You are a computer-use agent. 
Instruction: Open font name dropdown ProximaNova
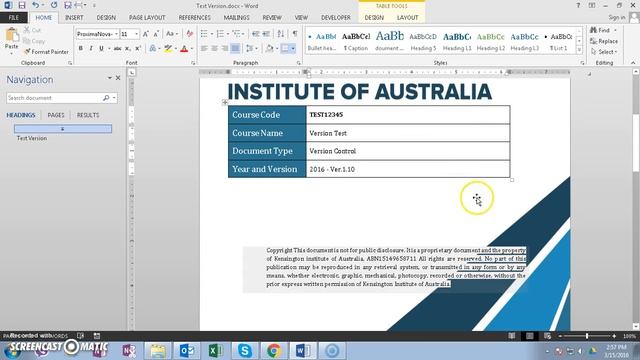[116, 34]
